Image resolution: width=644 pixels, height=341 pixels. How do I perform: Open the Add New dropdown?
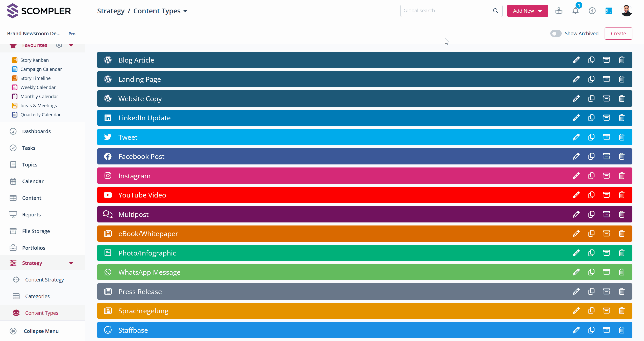527,11
